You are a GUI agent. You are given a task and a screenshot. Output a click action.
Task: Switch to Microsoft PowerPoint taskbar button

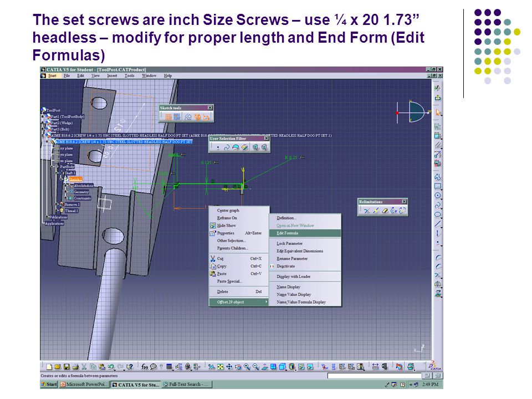(84, 385)
